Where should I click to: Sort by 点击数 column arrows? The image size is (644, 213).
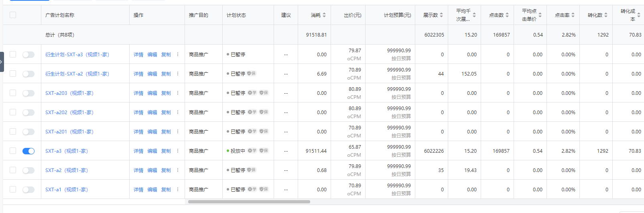tap(507, 15)
